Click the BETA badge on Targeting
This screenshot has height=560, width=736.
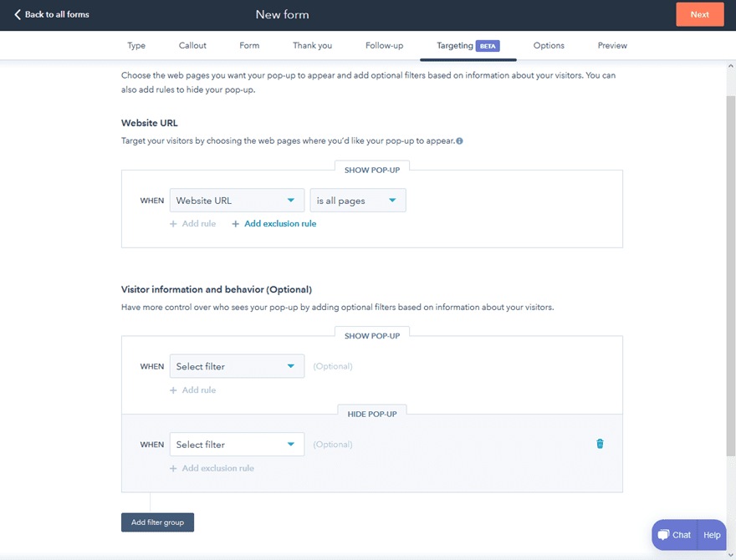coord(488,46)
